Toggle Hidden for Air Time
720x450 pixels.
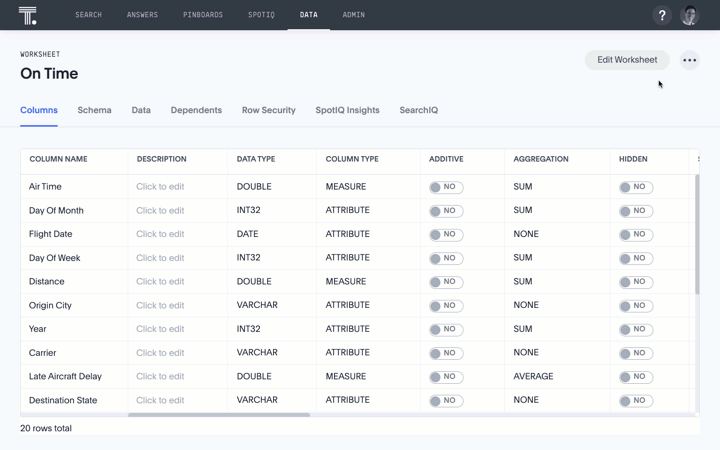(x=636, y=187)
